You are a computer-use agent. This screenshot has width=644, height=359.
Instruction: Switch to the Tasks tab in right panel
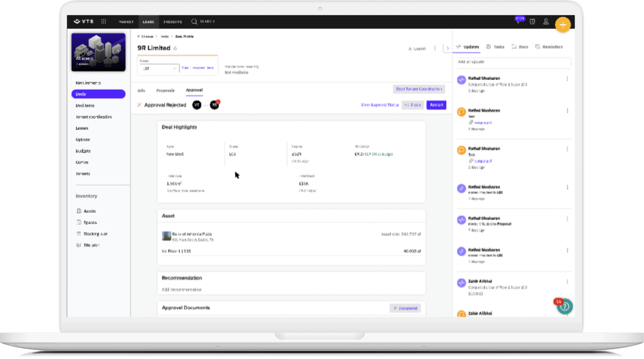pyautogui.click(x=496, y=47)
